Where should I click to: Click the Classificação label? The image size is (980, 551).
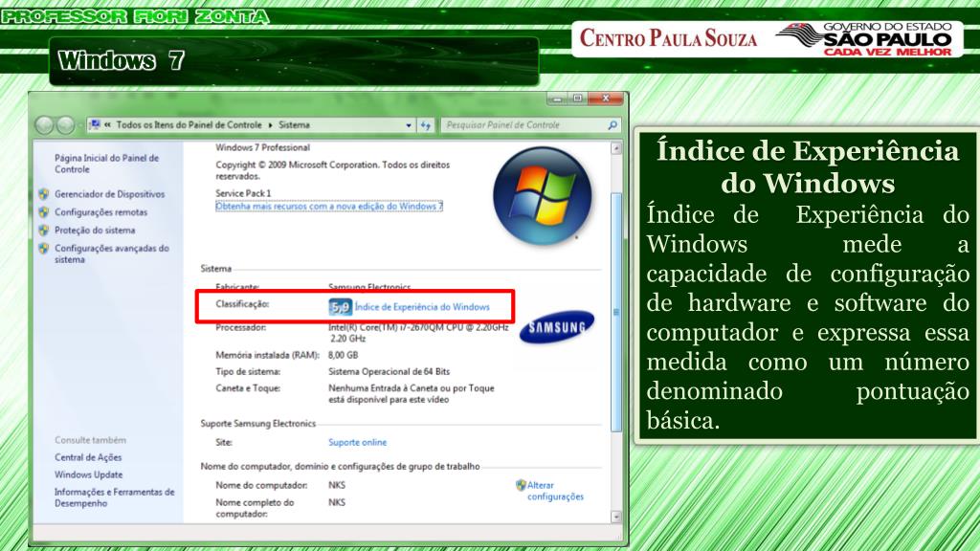click(x=242, y=304)
